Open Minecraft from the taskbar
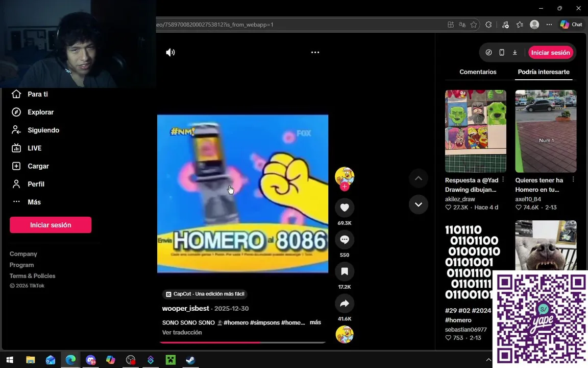This screenshot has height=368, width=588. pyautogui.click(x=170, y=360)
